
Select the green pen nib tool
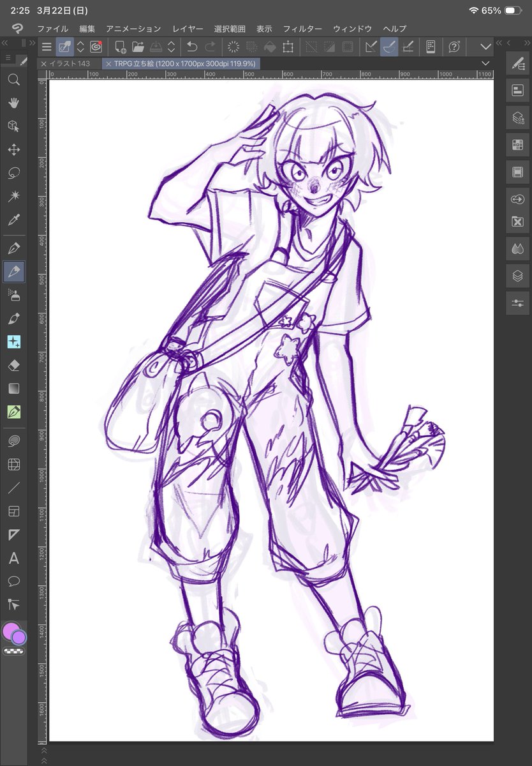pyautogui.click(x=13, y=412)
